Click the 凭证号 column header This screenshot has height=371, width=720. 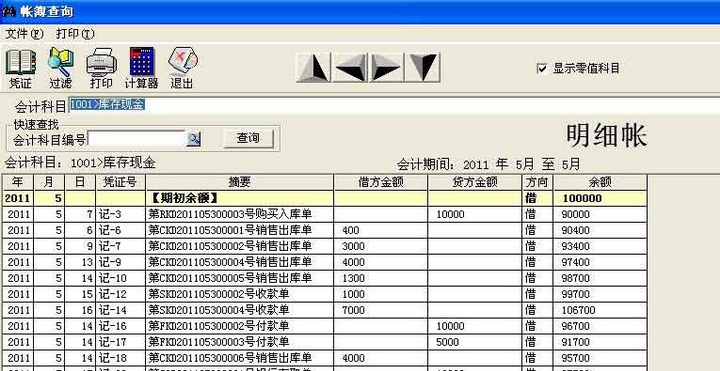tap(120, 182)
